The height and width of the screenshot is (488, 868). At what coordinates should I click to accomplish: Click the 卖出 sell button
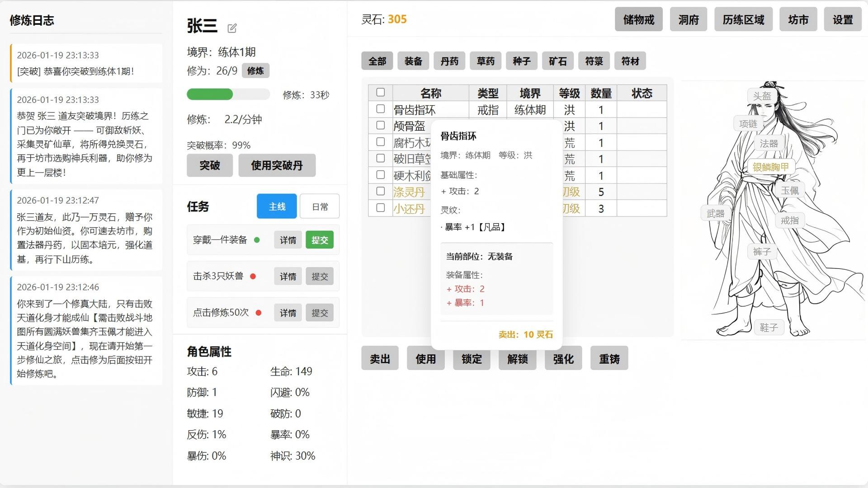(380, 358)
